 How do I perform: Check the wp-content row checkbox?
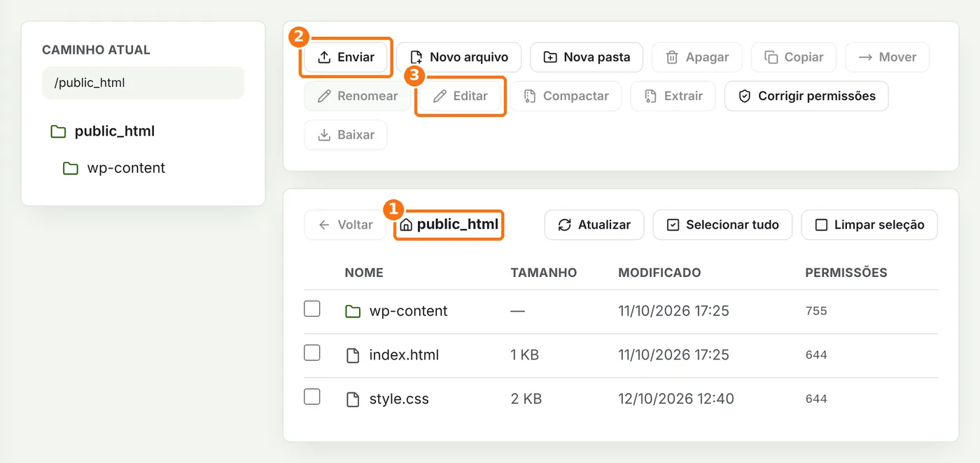pos(312,308)
